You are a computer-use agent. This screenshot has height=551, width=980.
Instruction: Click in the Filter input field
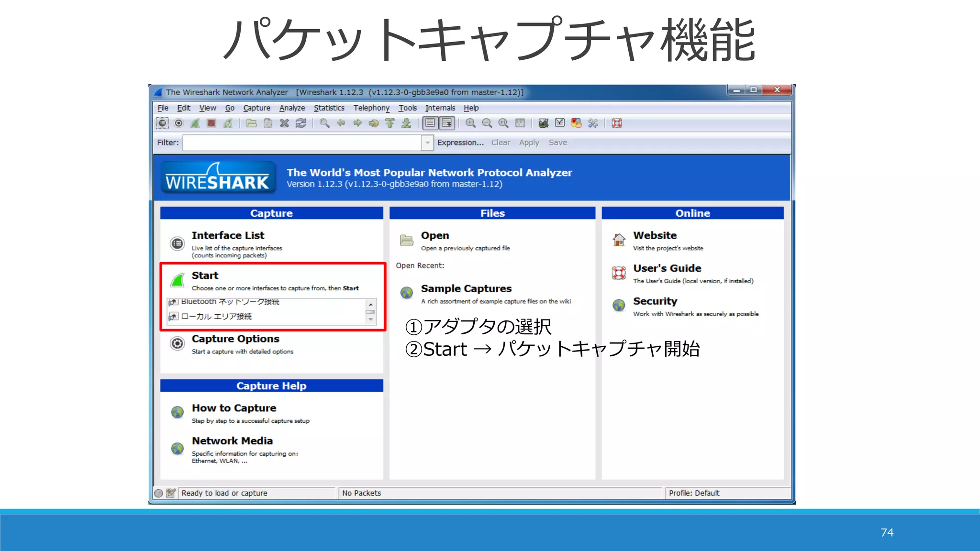point(301,143)
